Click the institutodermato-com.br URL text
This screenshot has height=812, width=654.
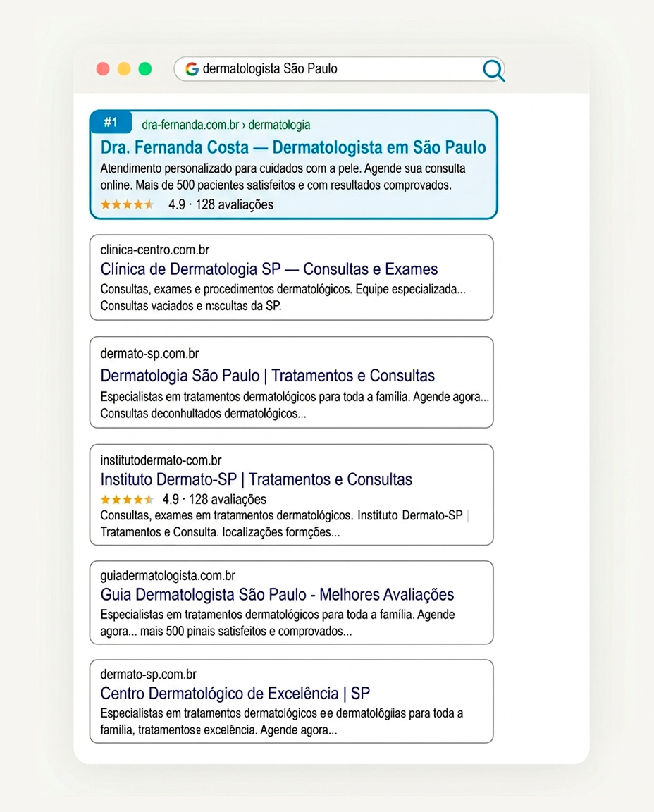pos(161,460)
